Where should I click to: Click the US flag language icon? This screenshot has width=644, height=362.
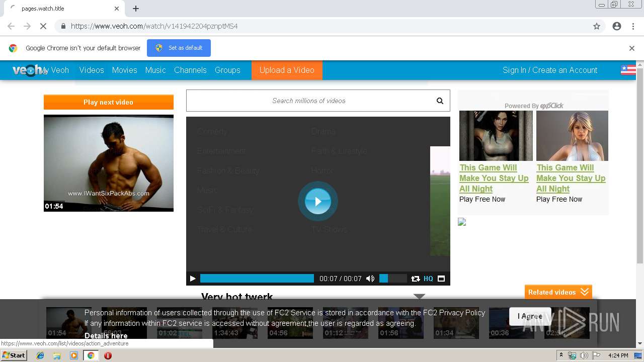[x=628, y=70]
